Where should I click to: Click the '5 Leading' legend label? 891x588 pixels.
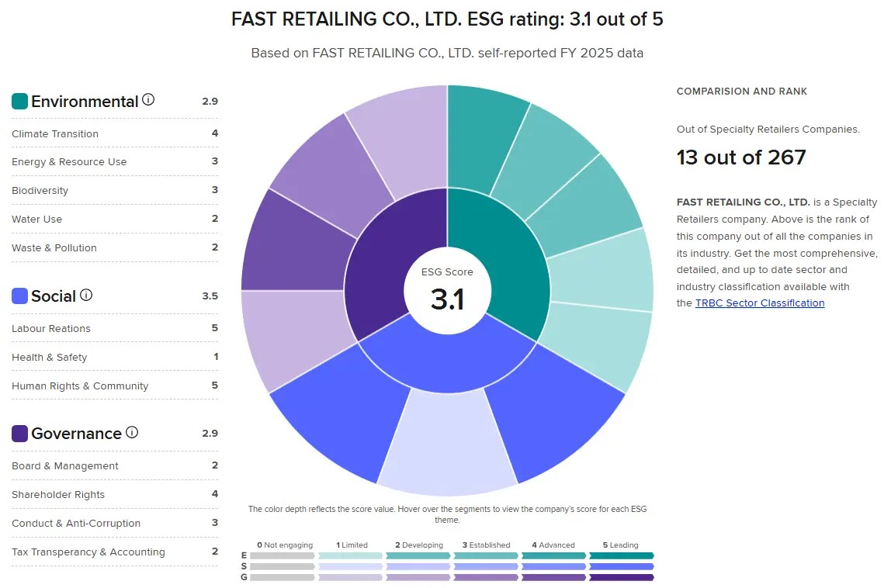620,545
